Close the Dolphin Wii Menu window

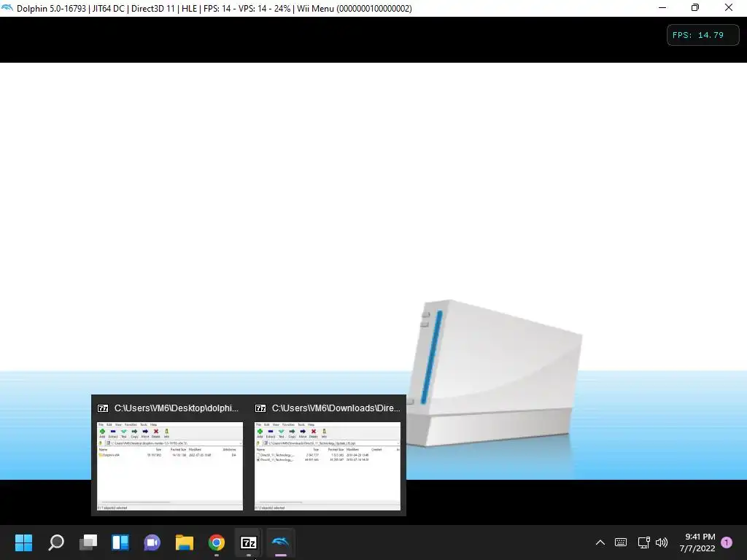tap(729, 7)
